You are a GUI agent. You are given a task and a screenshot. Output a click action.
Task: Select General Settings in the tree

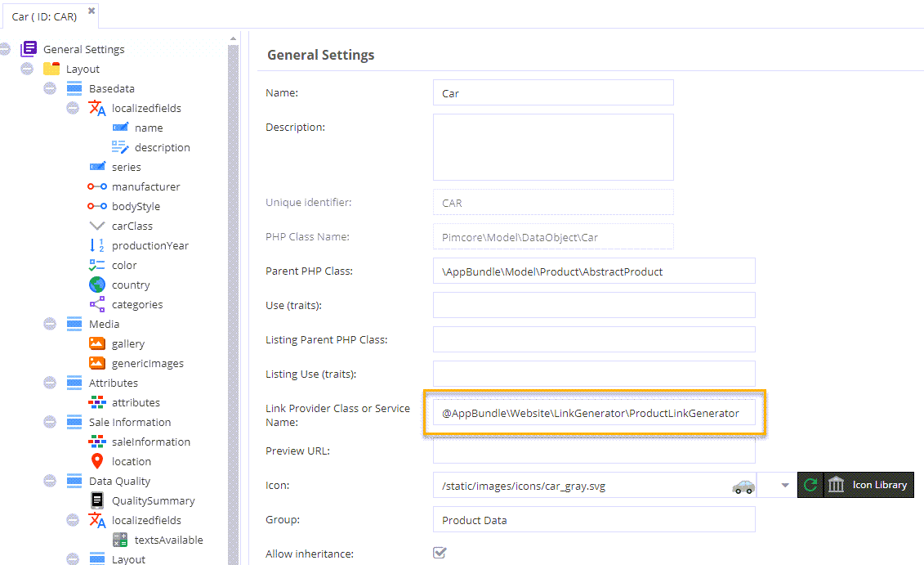click(x=83, y=49)
